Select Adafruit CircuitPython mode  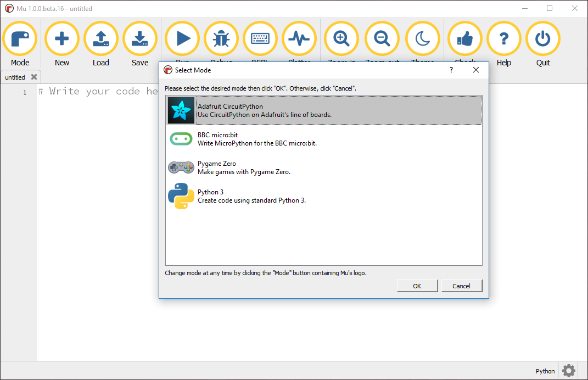(x=324, y=110)
